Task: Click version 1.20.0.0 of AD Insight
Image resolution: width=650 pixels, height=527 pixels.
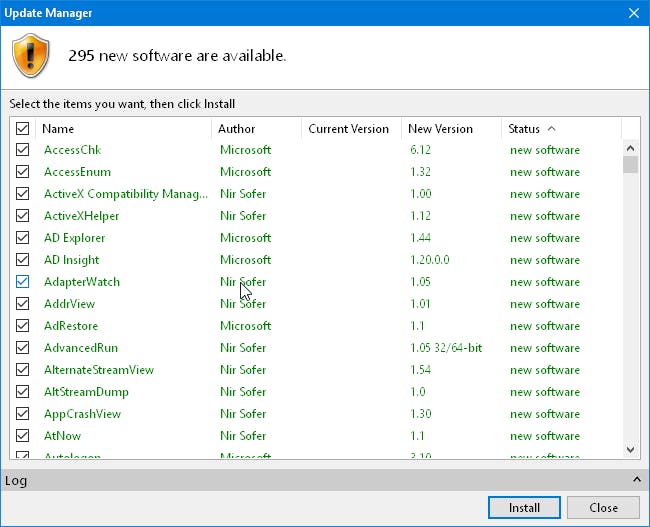Action: (430, 260)
